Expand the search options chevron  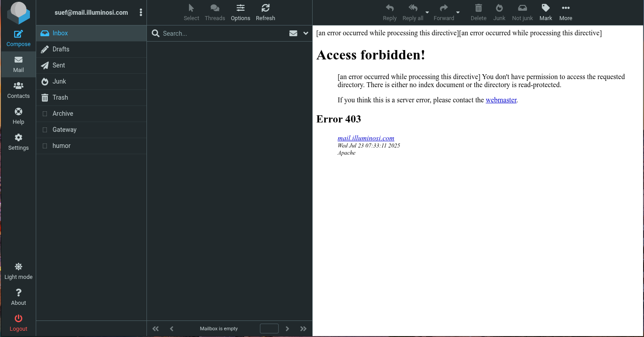click(x=306, y=34)
